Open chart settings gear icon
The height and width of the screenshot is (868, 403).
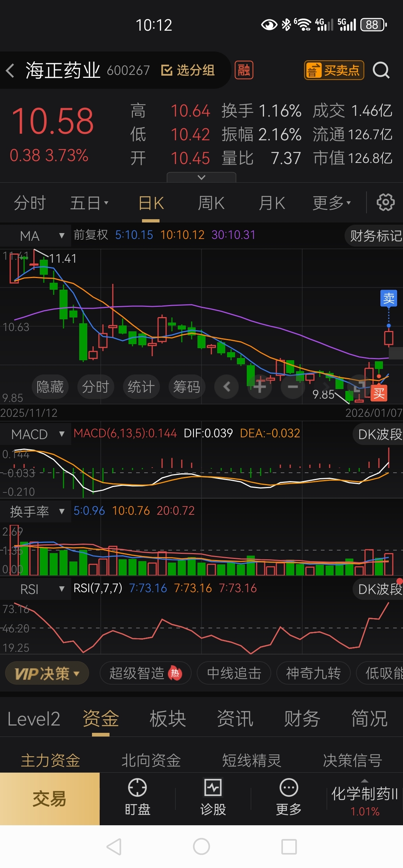(x=385, y=202)
